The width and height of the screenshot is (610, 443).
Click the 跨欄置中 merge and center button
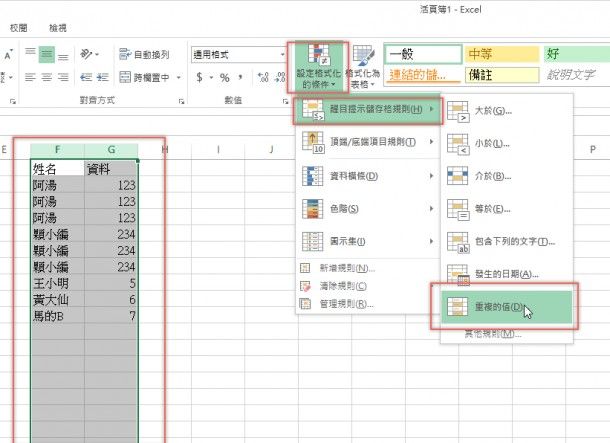tap(145, 77)
